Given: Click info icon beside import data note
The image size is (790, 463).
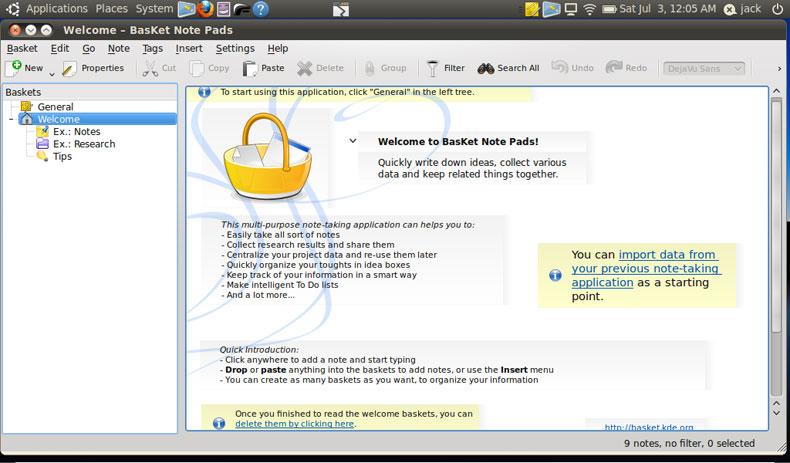Looking at the screenshot, I should pos(555,275).
